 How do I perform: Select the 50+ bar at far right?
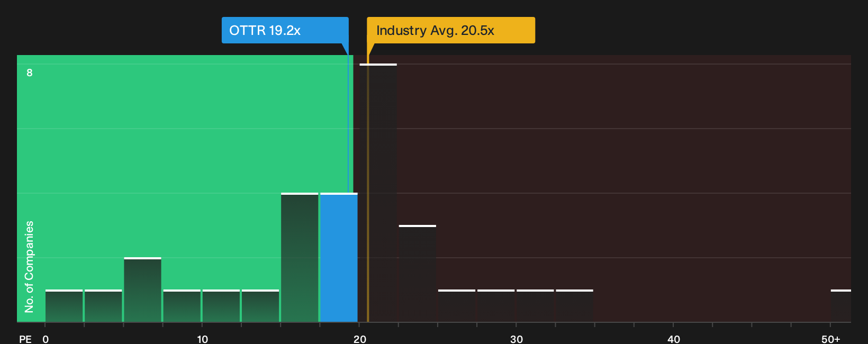click(841, 306)
